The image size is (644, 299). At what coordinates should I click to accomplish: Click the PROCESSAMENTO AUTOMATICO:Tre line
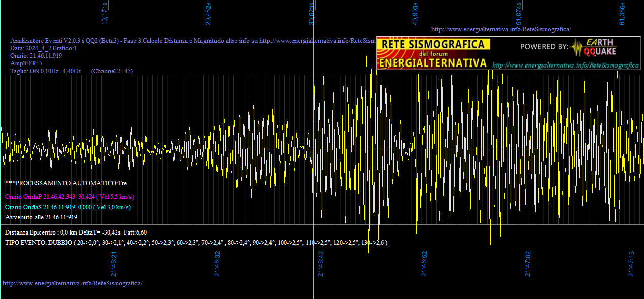coord(66,183)
